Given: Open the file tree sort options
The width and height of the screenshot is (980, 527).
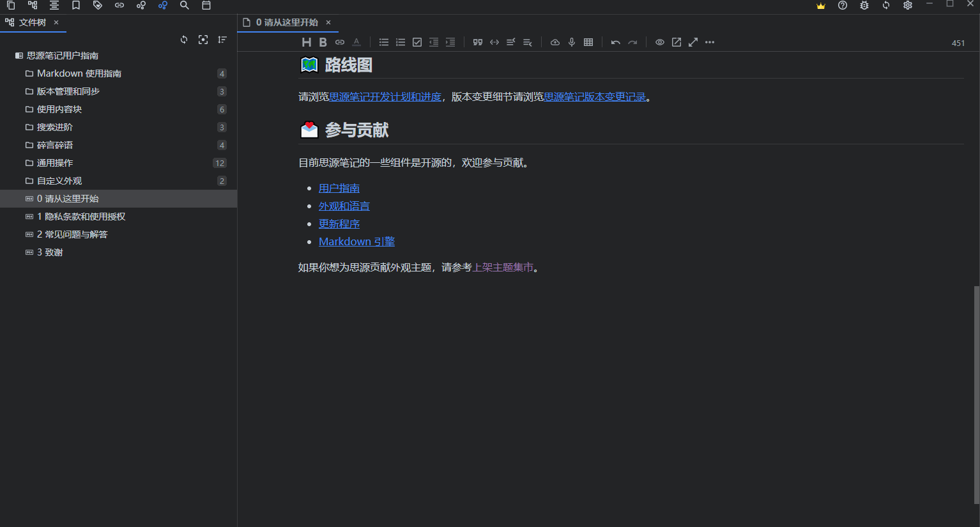Looking at the screenshot, I should (x=222, y=40).
